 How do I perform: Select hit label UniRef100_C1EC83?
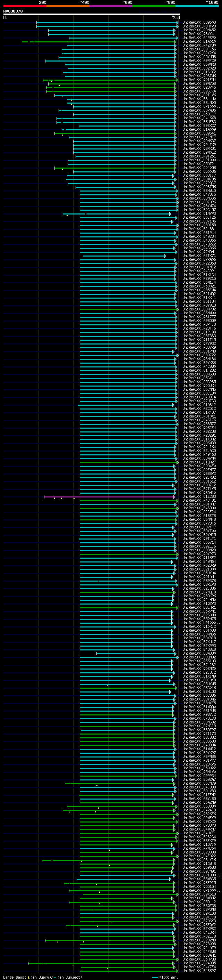tap(199, 496)
